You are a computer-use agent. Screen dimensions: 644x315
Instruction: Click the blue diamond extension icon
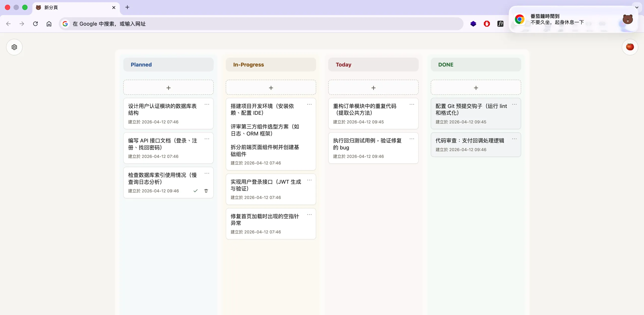click(473, 24)
